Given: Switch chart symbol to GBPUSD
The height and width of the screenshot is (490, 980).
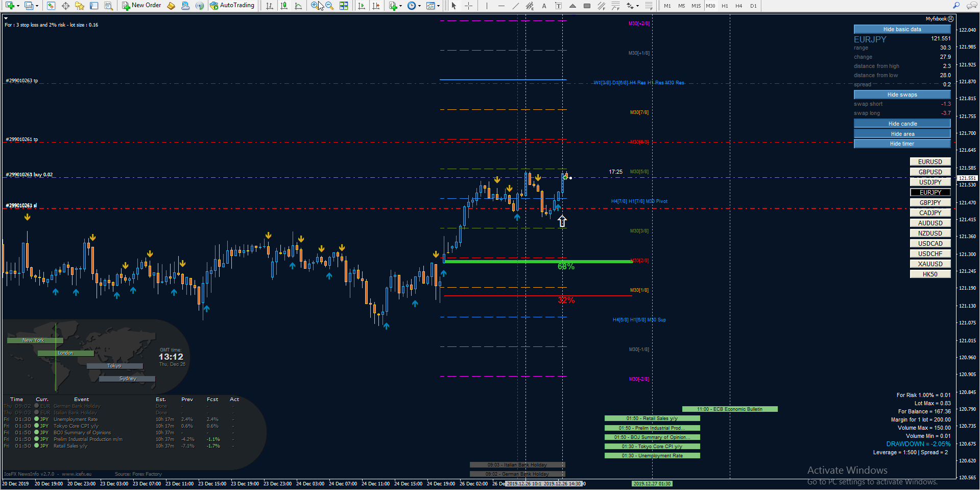Looking at the screenshot, I should pyautogui.click(x=930, y=172).
